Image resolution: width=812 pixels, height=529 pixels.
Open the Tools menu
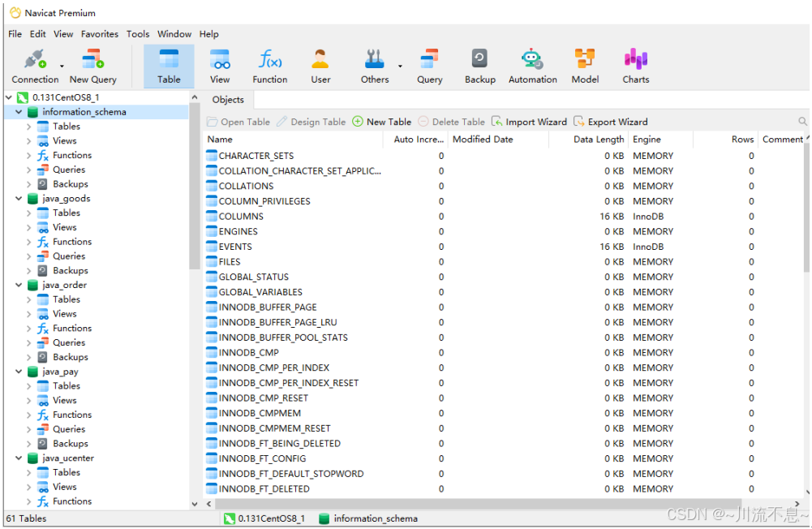pos(138,34)
